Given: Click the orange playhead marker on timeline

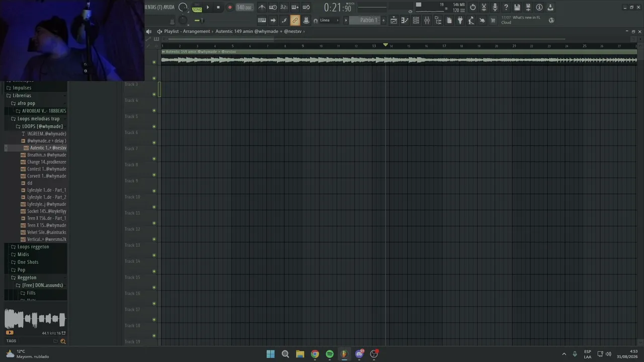Looking at the screenshot, I should click(x=385, y=45).
